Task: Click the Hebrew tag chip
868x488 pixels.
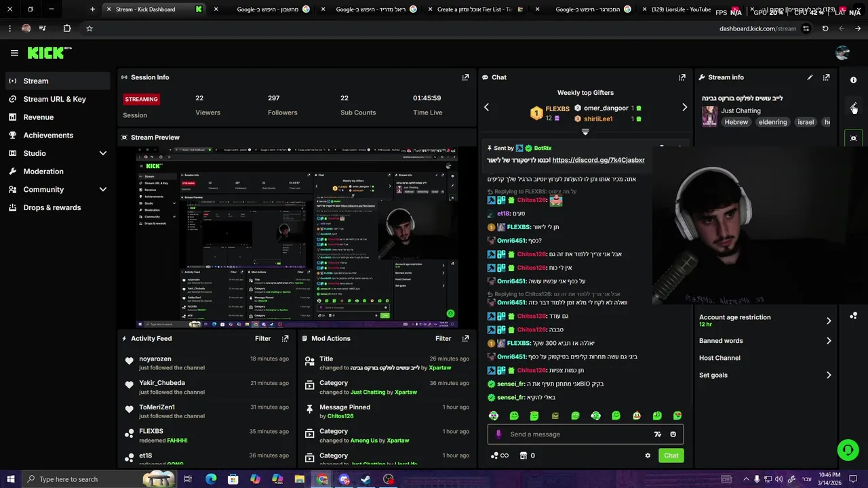Action: tap(736, 122)
